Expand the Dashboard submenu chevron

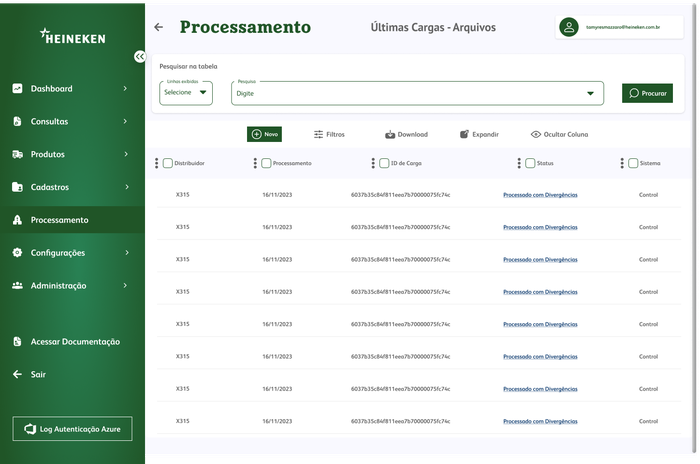pyautogui.click(x=125, y=88)
